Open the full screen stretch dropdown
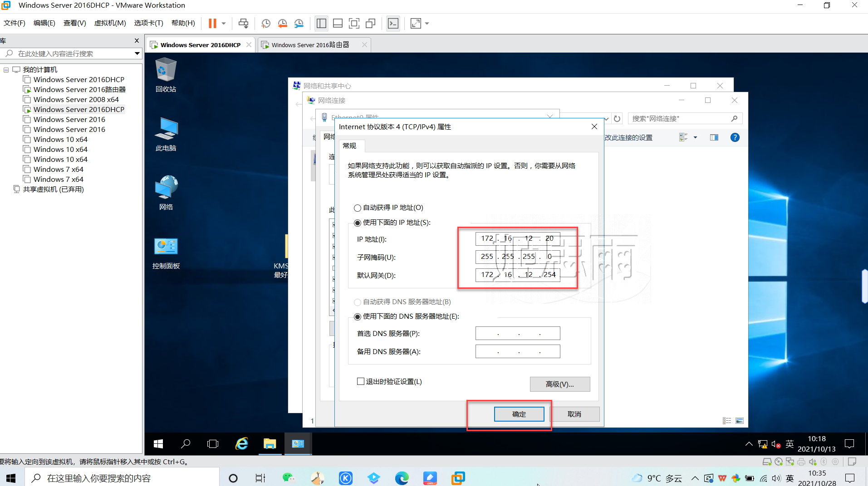Viewport: 868px width, 486px height. point(426,23)
